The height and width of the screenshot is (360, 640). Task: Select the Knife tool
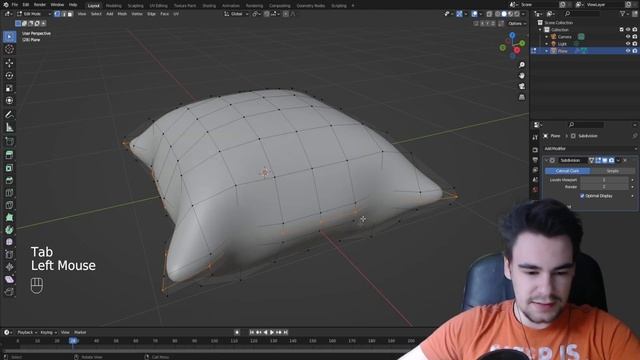9,205
